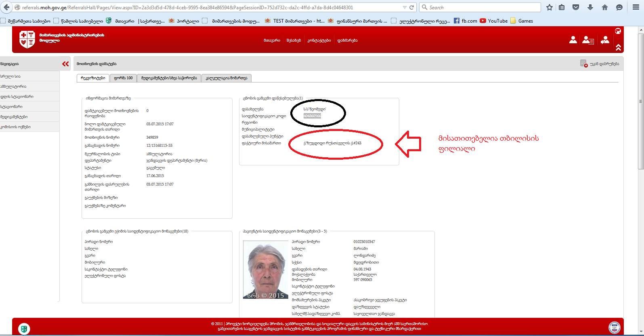Image resolution: width=644 pixels, height=336 pixels.
Task: Click the single user profile icon in header
Action: coord(573,40)
